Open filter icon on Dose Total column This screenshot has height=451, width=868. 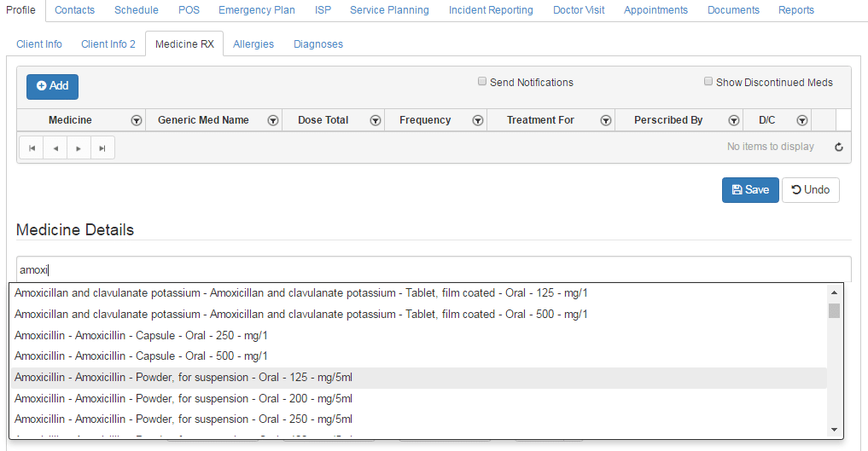pos(375,120)
